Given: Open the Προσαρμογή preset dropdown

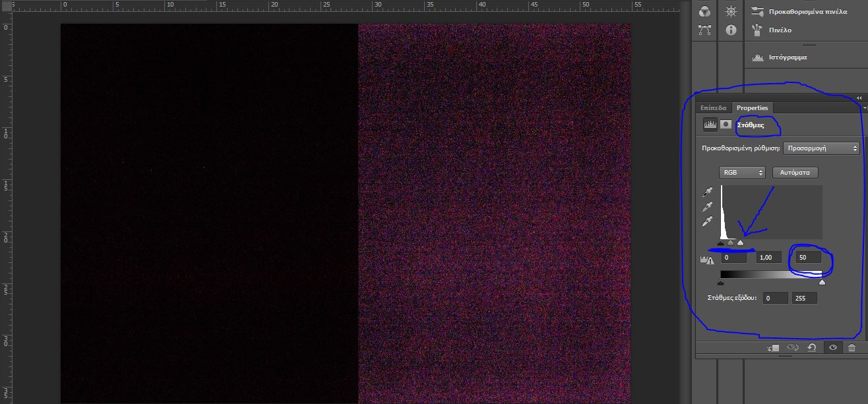Looking at the screenshot, I should point(822,148).
